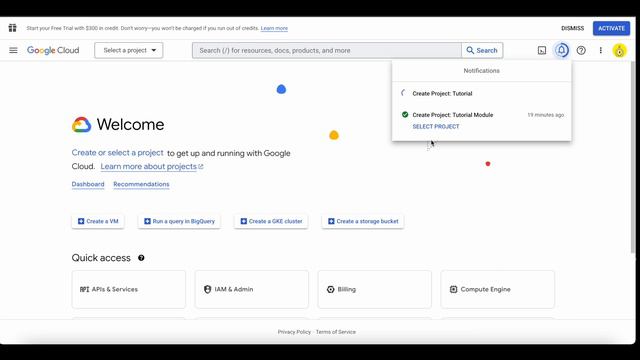This screenshot has height=360, width=640.
Task: Open the Privacy Policy link
Action: (x=294, y=332)
